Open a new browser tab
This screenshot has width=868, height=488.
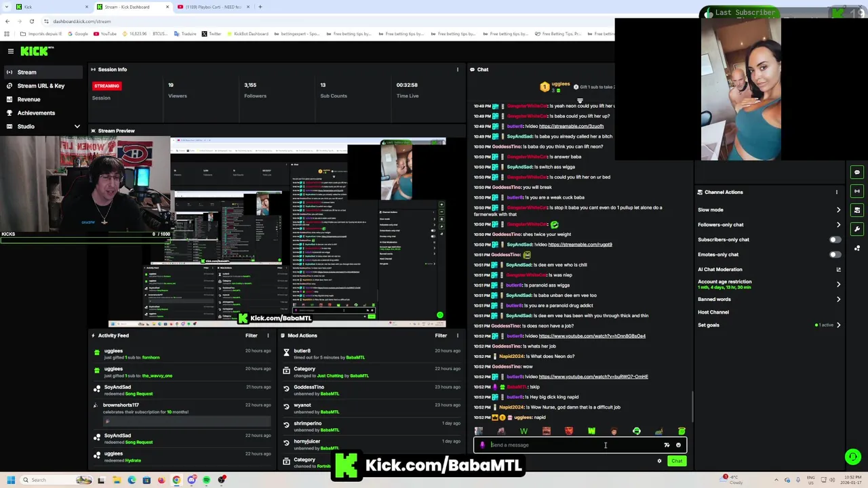[x=260, y=7]
